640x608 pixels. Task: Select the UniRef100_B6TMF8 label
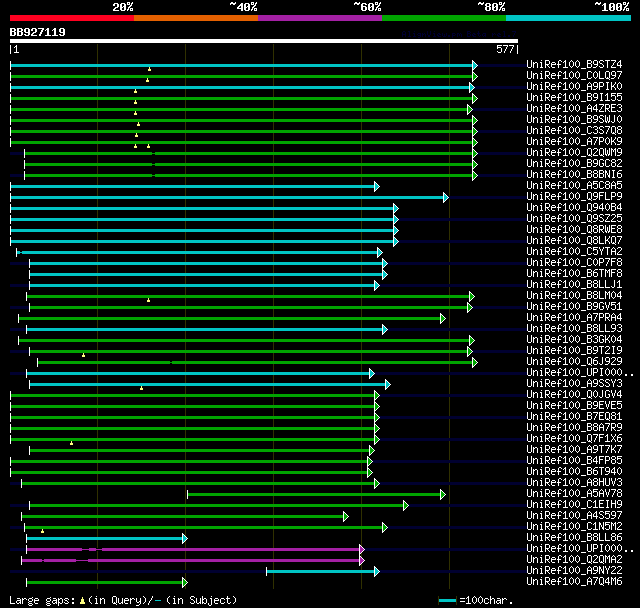(x=574, y=274)
